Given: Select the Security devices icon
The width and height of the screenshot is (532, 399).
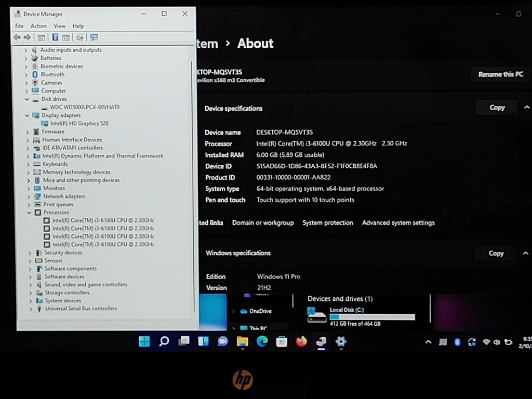Looking at the screenshot, I should point(38,253).
